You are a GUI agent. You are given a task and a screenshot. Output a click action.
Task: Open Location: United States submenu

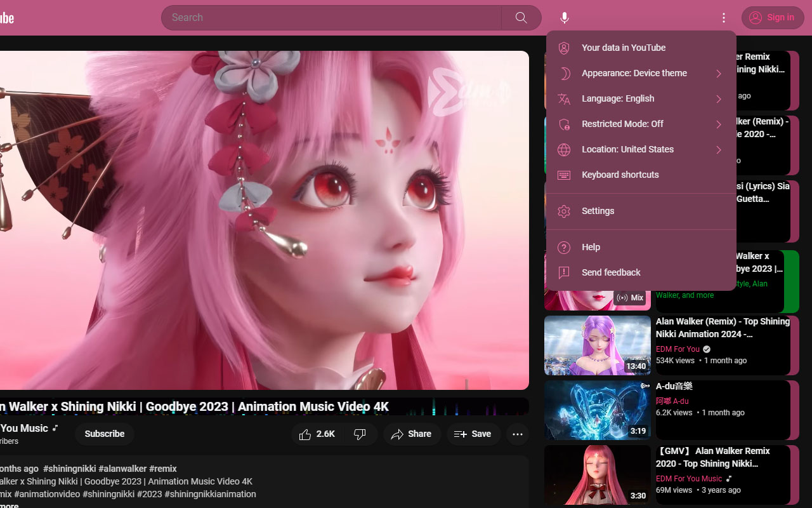pos(641,149)
